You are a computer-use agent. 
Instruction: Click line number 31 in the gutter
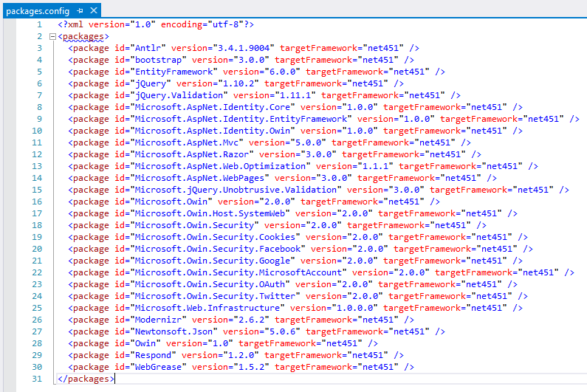click(x=37, y=379)
